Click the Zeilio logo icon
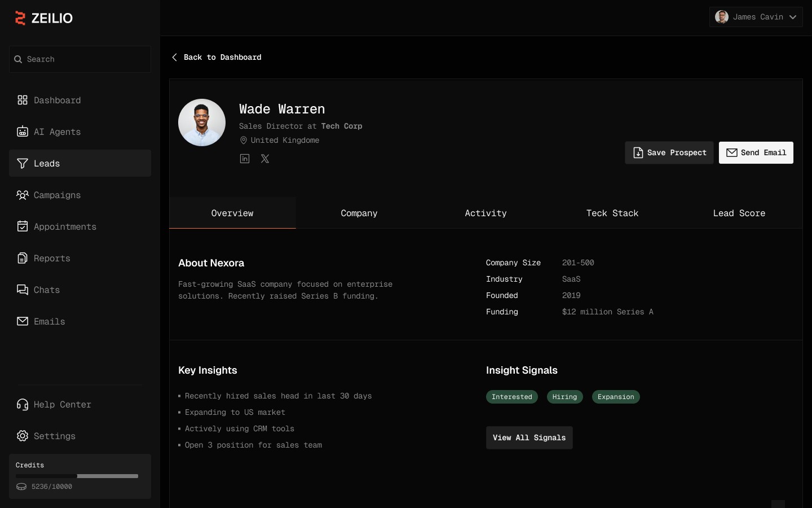The image size is (812, 508). pos(20,18)
